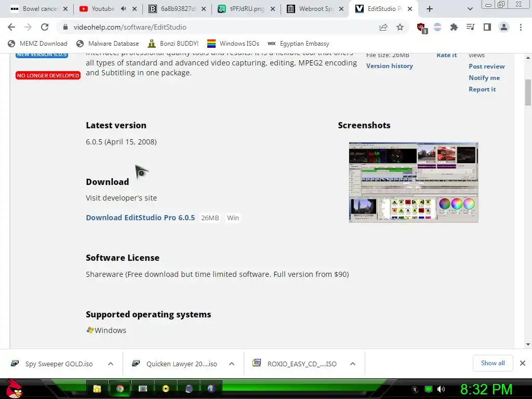This screenshot has height=399, width=532.
Task: Click the volume speaker tray icon
Action: click(441, 389)
